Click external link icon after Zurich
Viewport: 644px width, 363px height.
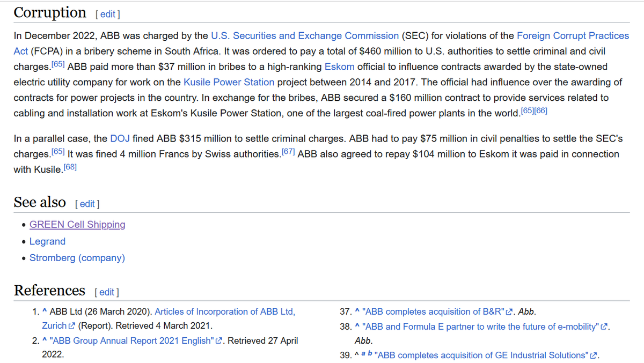[72, 326]
